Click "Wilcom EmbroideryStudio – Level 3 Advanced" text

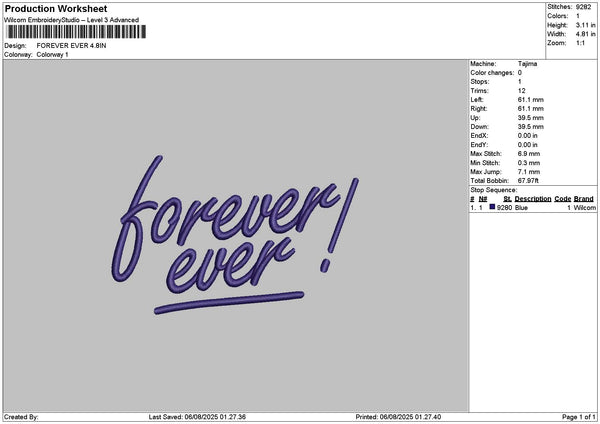pyautogui.click(x=72, y=20)
